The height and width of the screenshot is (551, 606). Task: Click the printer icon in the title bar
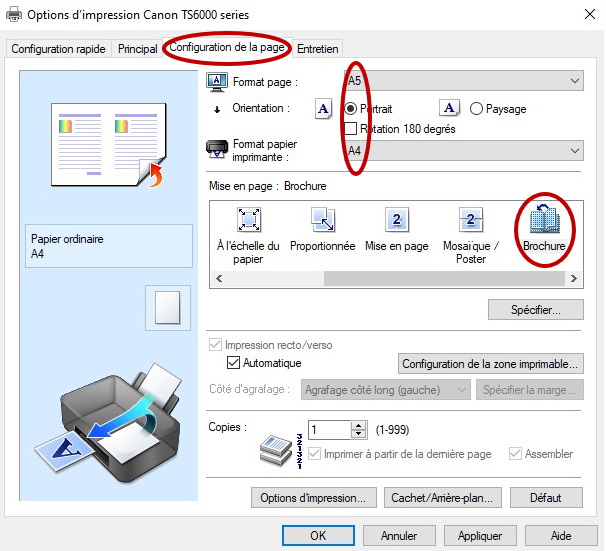point(14,15)
